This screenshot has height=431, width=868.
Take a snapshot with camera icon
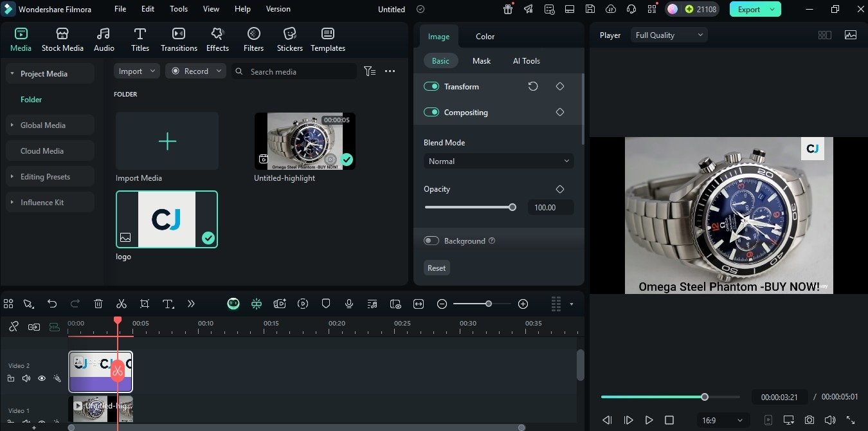click(x=809, y=420)
